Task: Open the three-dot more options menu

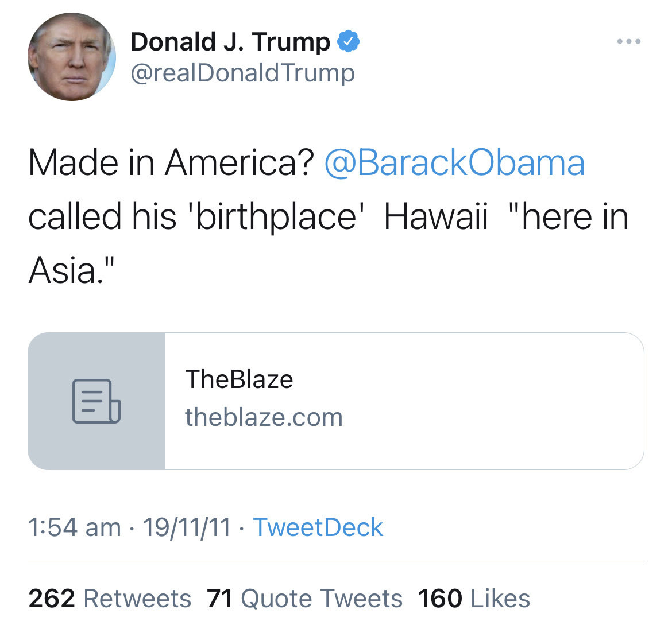Action: [628, 41]
